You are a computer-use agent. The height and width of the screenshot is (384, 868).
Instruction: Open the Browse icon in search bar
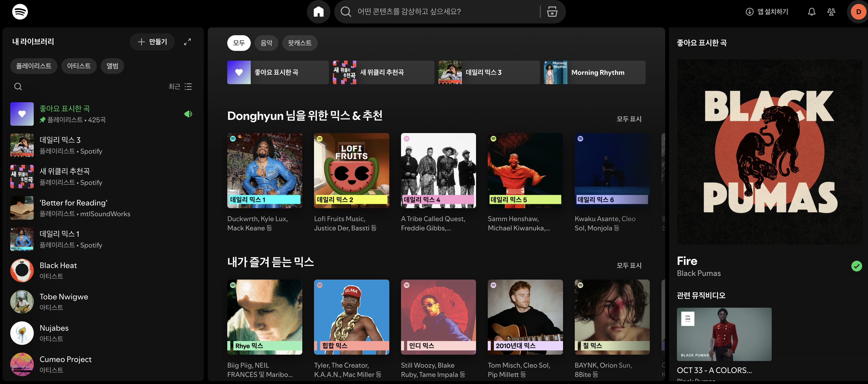552,12
